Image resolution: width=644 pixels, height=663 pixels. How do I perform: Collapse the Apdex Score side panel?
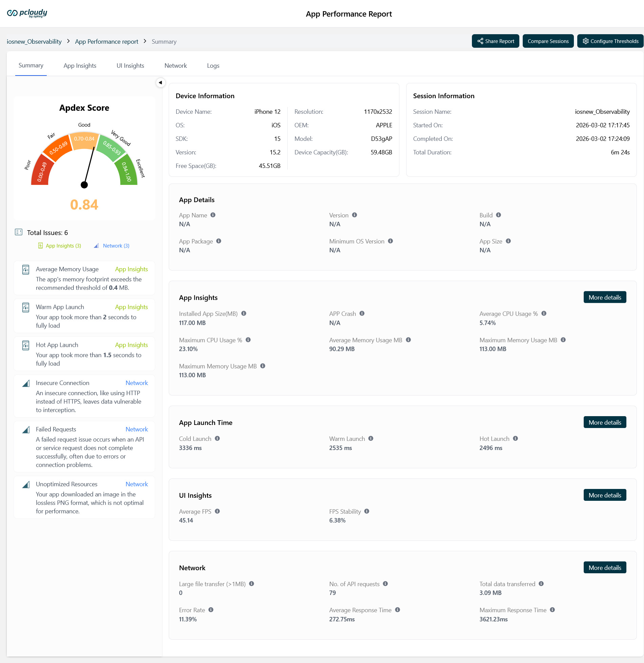tap(161, 82)
